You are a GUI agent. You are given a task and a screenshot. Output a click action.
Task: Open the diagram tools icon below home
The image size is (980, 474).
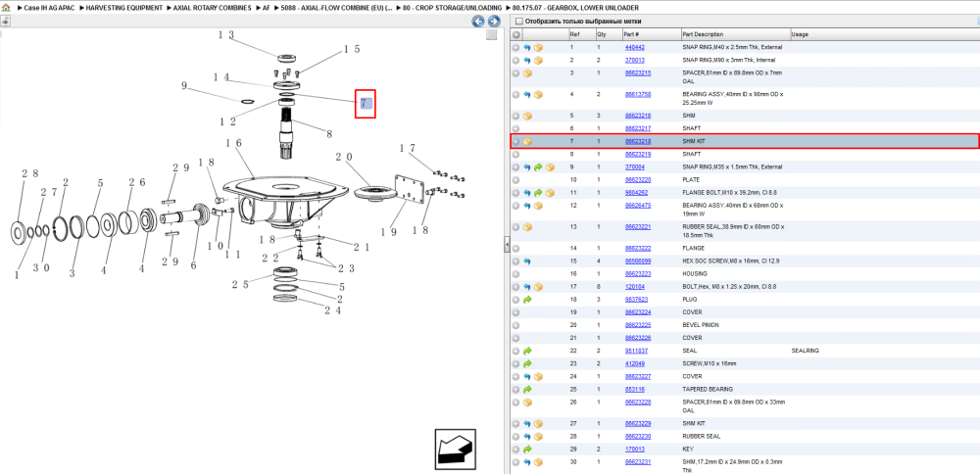coord(5,22)
